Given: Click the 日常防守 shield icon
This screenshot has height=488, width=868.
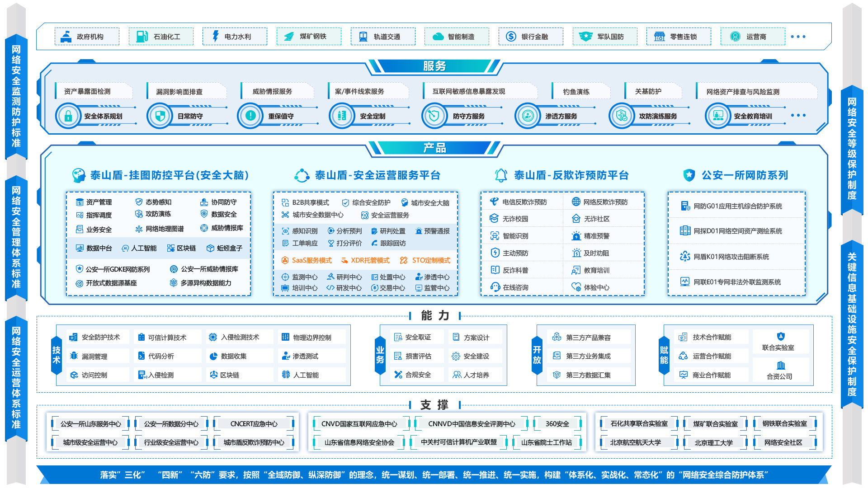Looking at the screenshot, I should 160,116.
